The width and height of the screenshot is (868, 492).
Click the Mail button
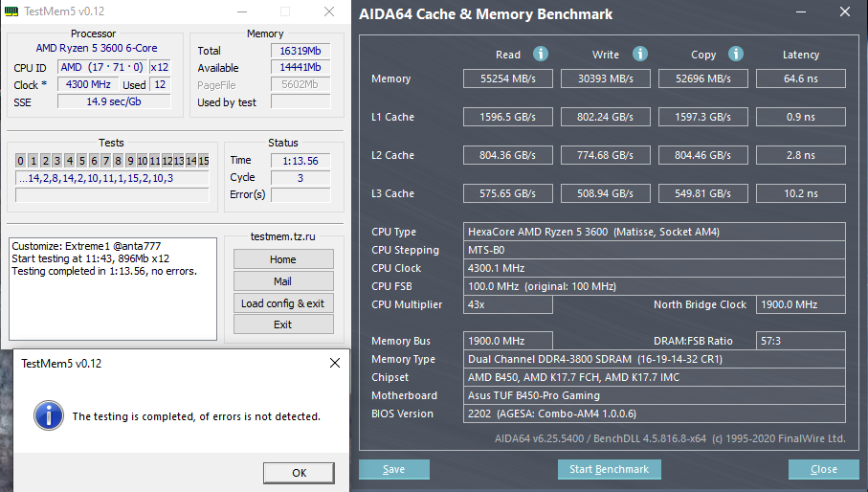point(283,281)
